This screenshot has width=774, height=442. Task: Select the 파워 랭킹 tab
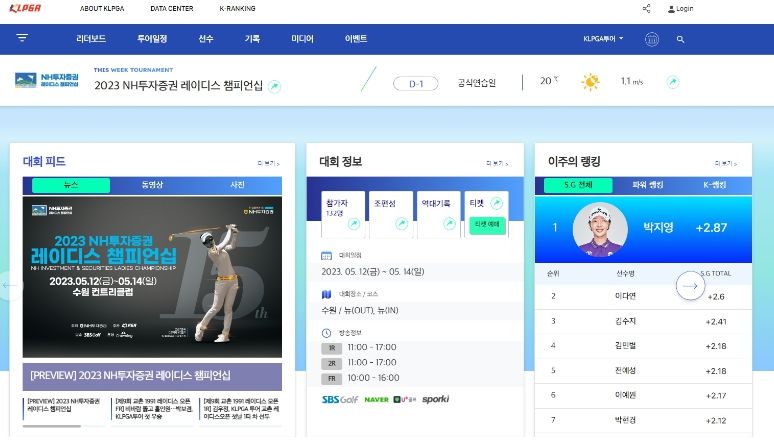click(648, 185)
